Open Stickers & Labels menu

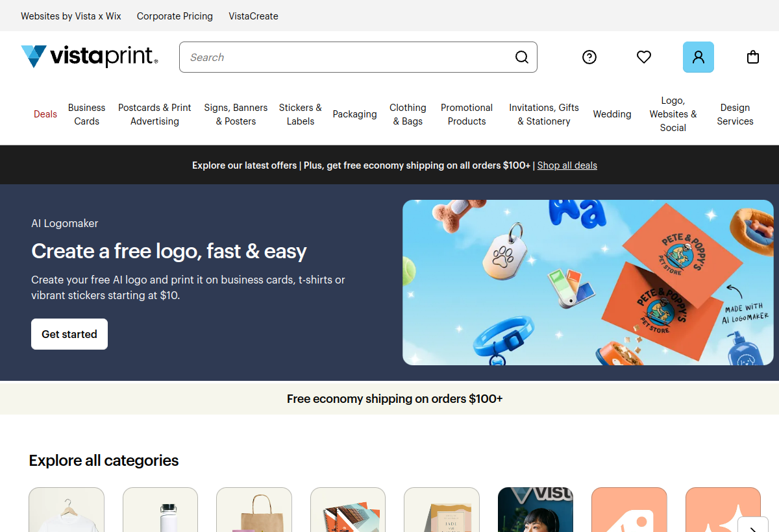300,114
